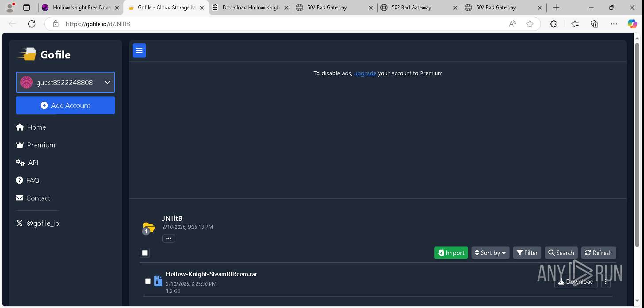Image resolution: width=644 pixels, height=308 pixels.
Task: Open the JNIltB folder options ellipsis
Action: tap(169, 239)
